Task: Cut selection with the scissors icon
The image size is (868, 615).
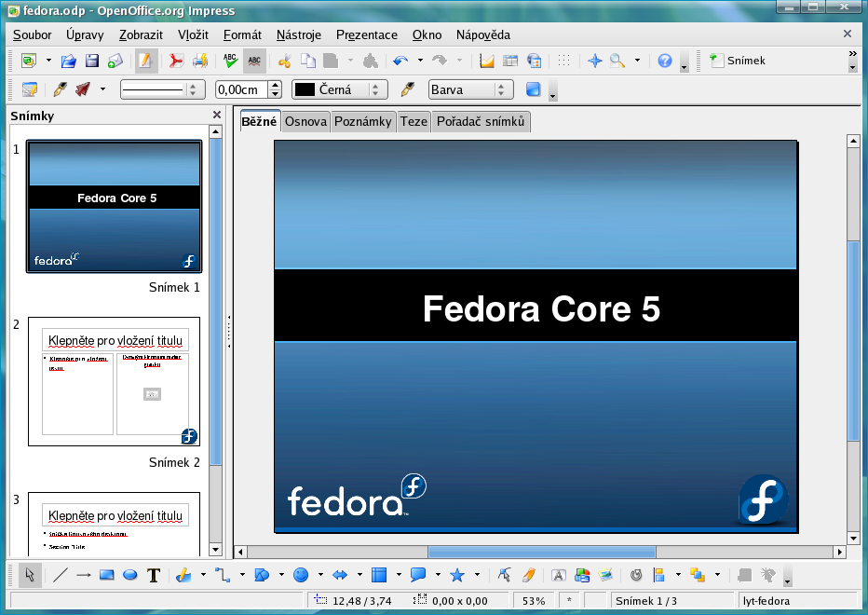Action: coord(285,61)
